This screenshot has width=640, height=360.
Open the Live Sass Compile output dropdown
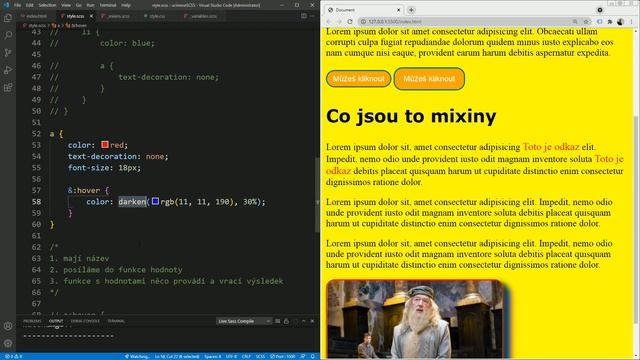[244, 321]
